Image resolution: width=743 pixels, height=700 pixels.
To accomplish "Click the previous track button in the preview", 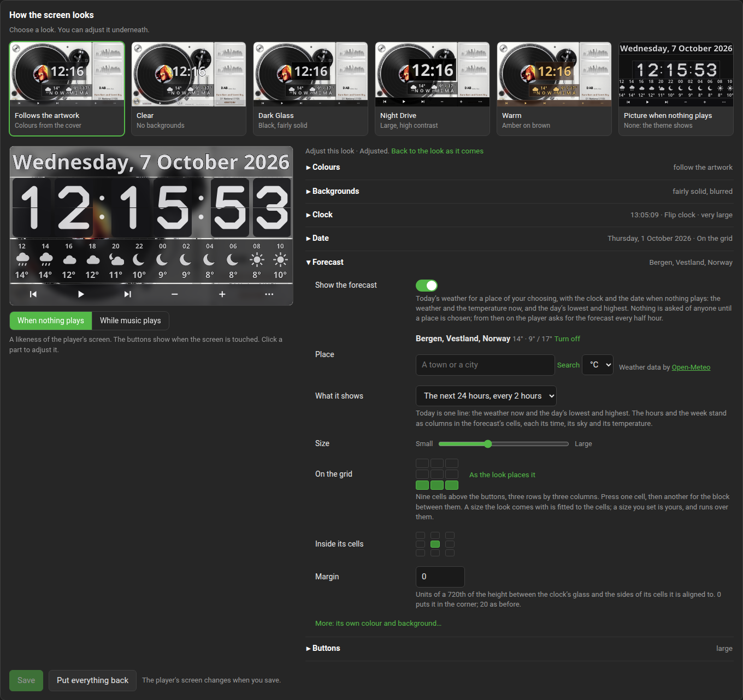I will pos(33,294).
